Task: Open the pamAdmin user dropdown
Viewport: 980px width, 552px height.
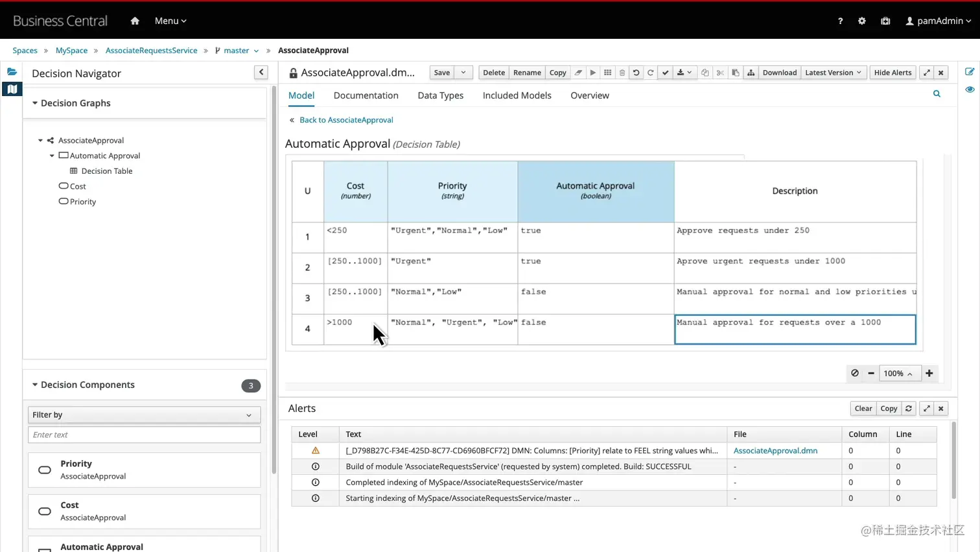Action: 938,21
